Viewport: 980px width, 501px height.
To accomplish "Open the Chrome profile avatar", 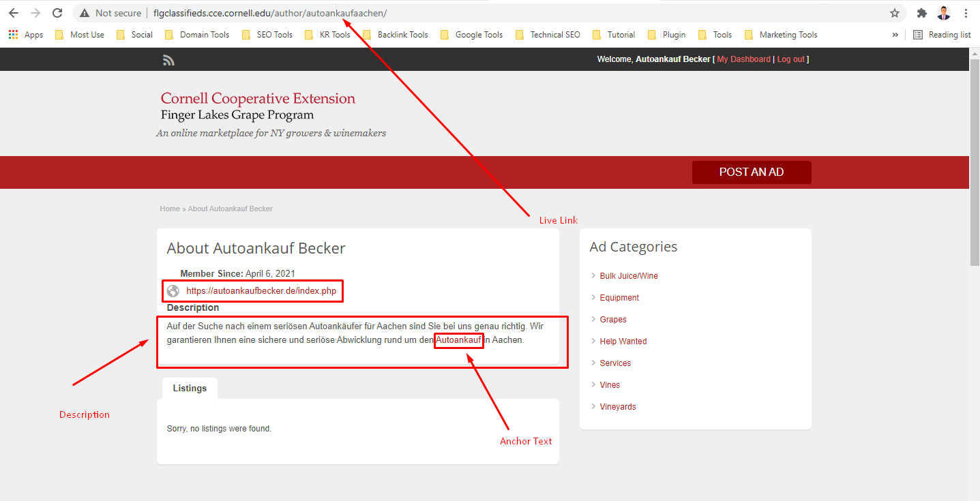I will coord(944,13).
